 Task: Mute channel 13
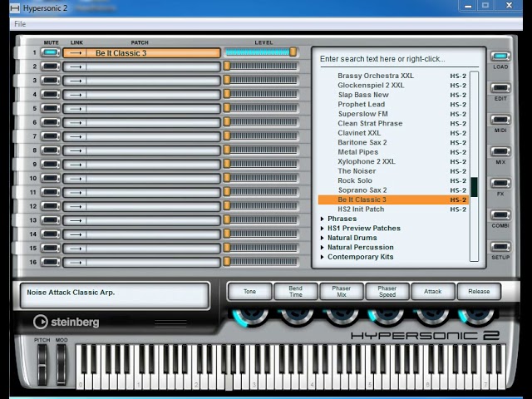50,220
